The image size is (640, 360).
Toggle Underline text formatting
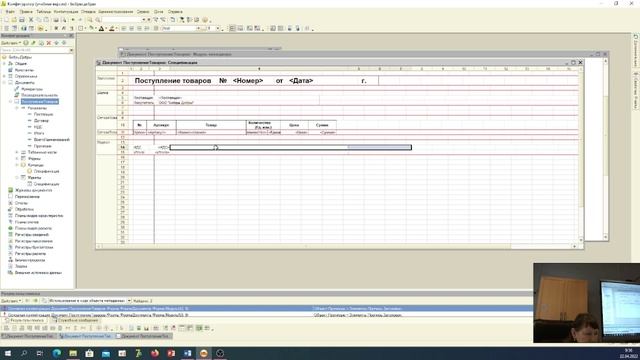point(71,29)
